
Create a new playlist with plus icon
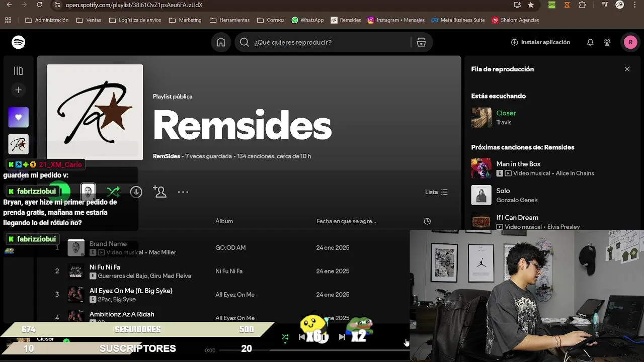[19, 90]
